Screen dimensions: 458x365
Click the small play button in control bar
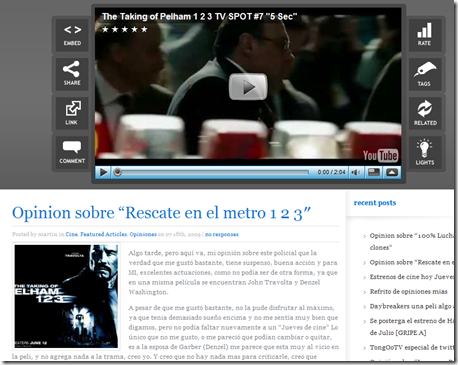point(103,172)
